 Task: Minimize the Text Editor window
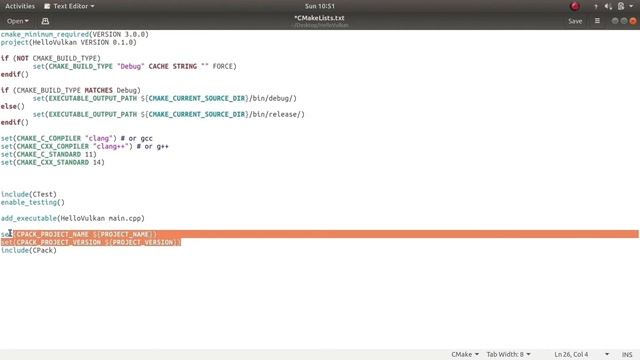coord(615,21)
